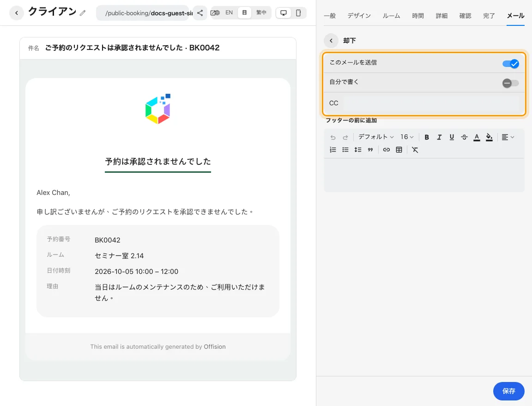Click the 保存 save button
This screenshot has width=532, height=406.
[x=508, y=391]
